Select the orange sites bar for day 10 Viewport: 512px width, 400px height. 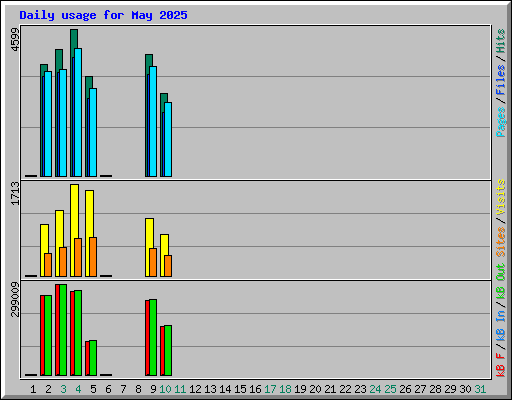click(x=168, y=266)
